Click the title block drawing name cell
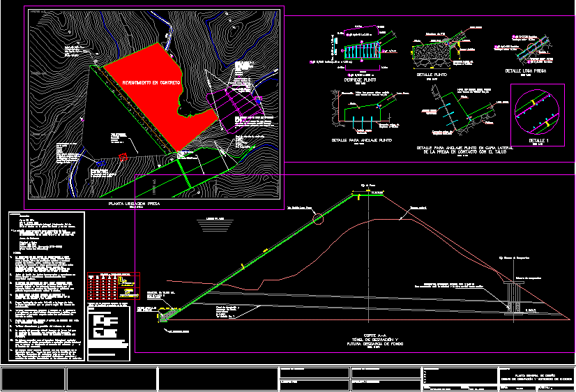This screenshot has width=576, height=392. [x=537, y=375]
